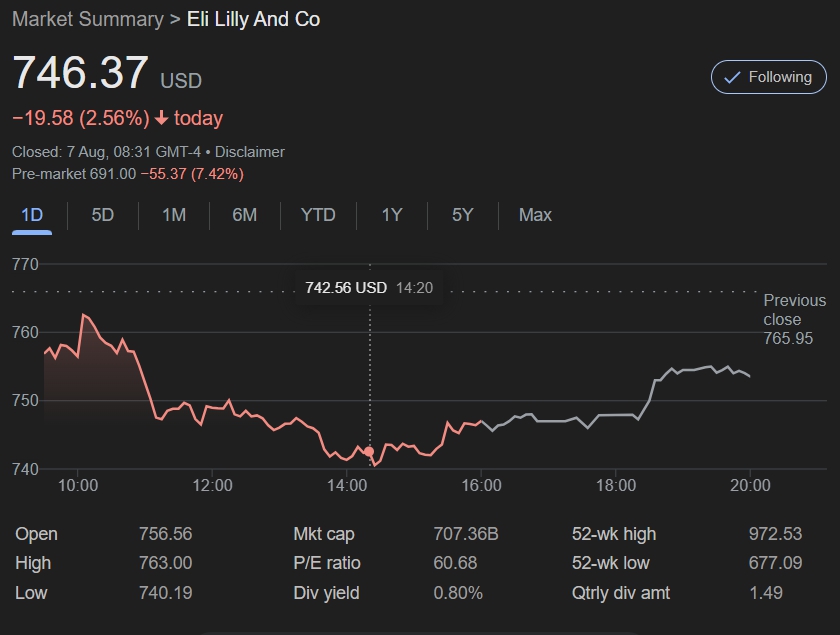
Task: Open the Market Summary breadcrumb link
Action: point(88,19)
